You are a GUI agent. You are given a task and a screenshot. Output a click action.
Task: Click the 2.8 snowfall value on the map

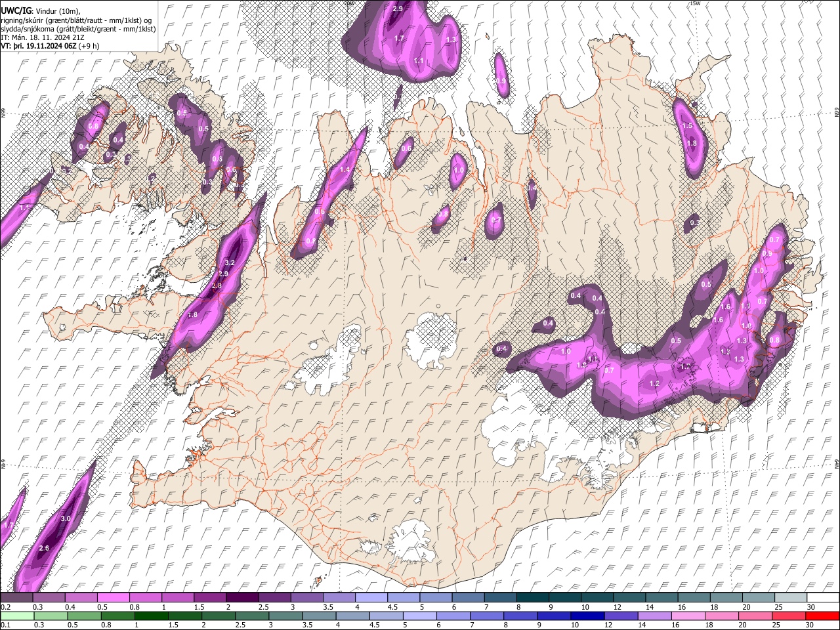(x=217, y=286)
